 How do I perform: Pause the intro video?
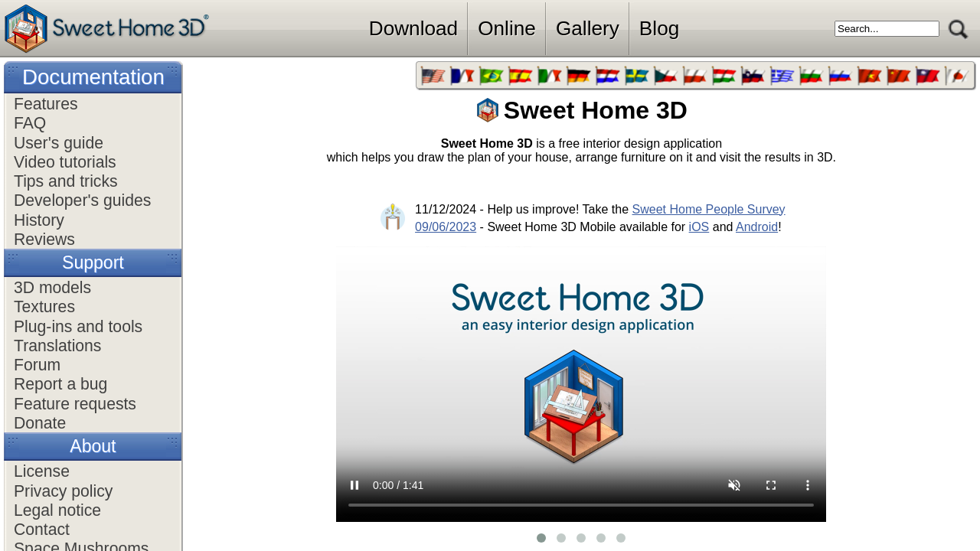click(x=354, y=485)
